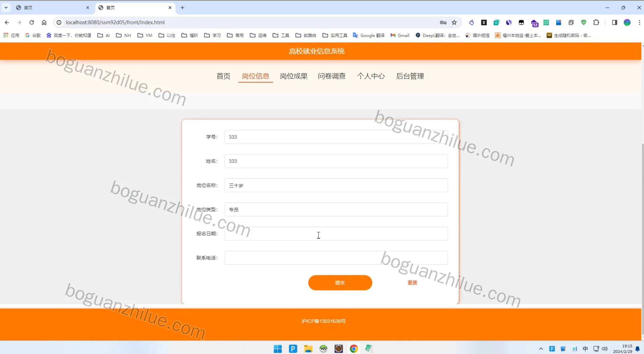Open the Windows Start button
This screenshot has height=354, width=644.
[x=278, y=349]
